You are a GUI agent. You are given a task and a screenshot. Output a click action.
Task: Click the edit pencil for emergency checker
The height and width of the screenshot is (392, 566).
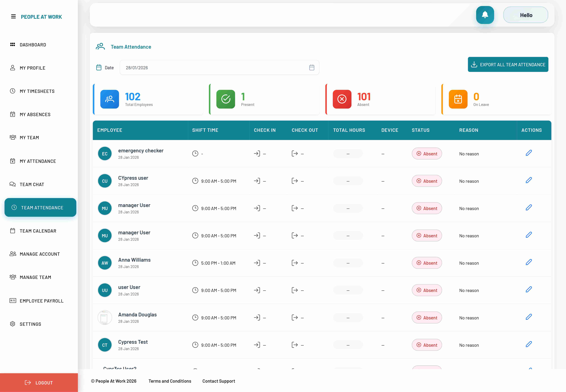click(529, 153)
